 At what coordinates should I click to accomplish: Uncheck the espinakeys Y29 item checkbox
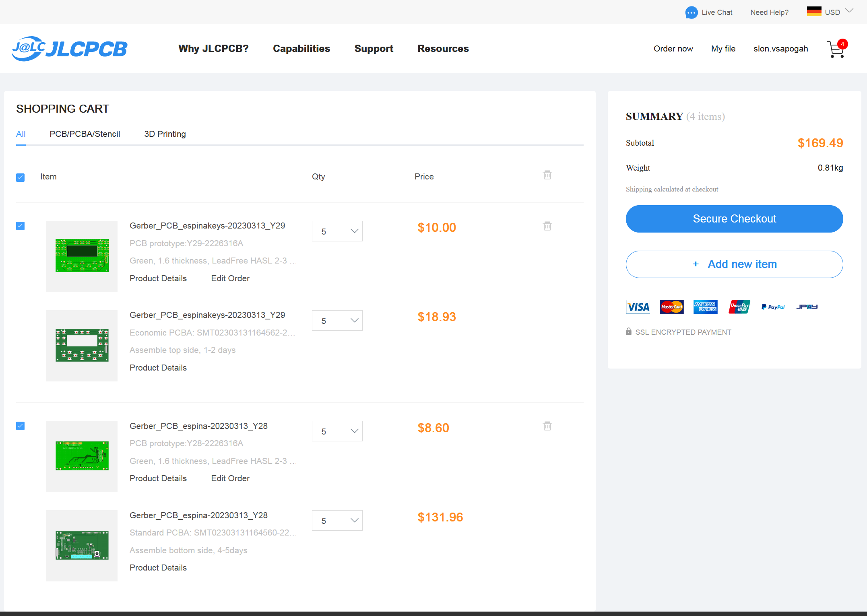21,226
